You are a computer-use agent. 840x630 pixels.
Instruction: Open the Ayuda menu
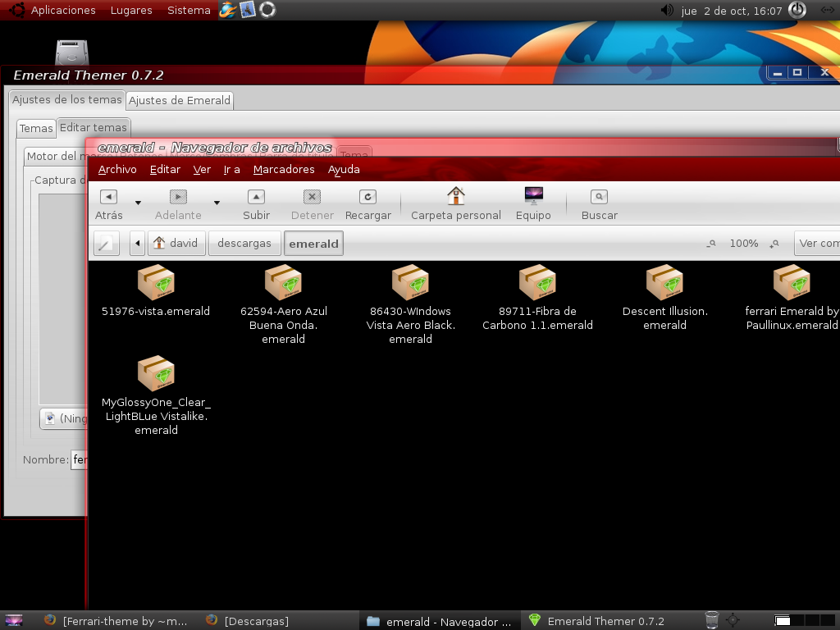[344, 169]
